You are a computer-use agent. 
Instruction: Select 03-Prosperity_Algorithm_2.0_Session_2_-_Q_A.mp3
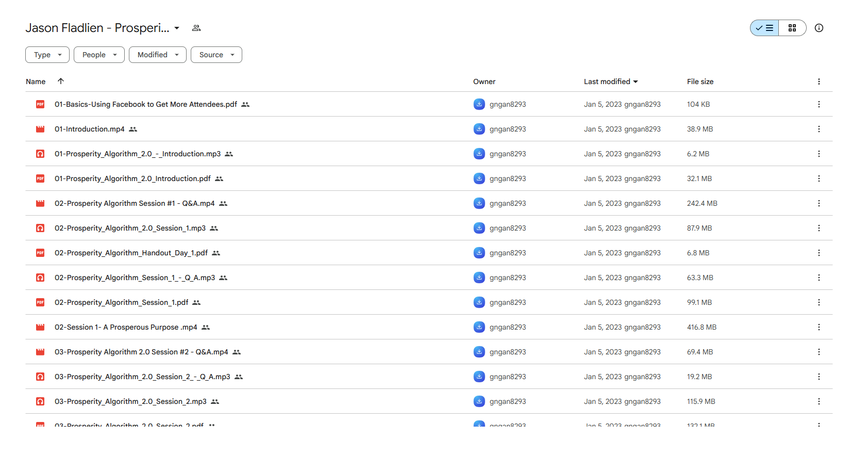tap(142, 377)
